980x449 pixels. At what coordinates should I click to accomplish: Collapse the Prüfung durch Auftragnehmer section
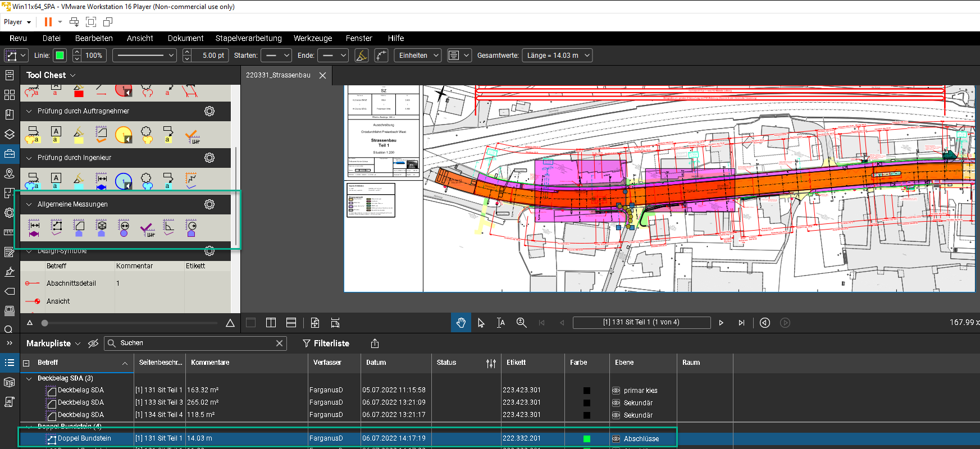29,111
